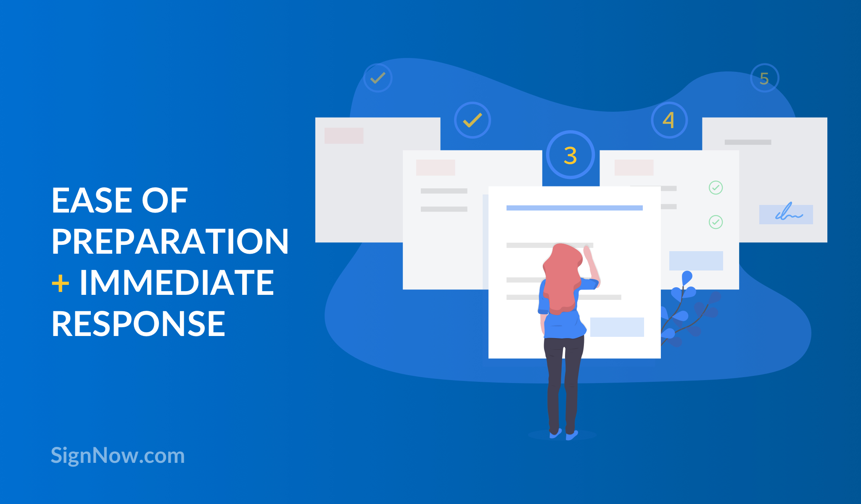Click the step 3 circle
This screenshot has height=504, width=861.
coord(570,155)
